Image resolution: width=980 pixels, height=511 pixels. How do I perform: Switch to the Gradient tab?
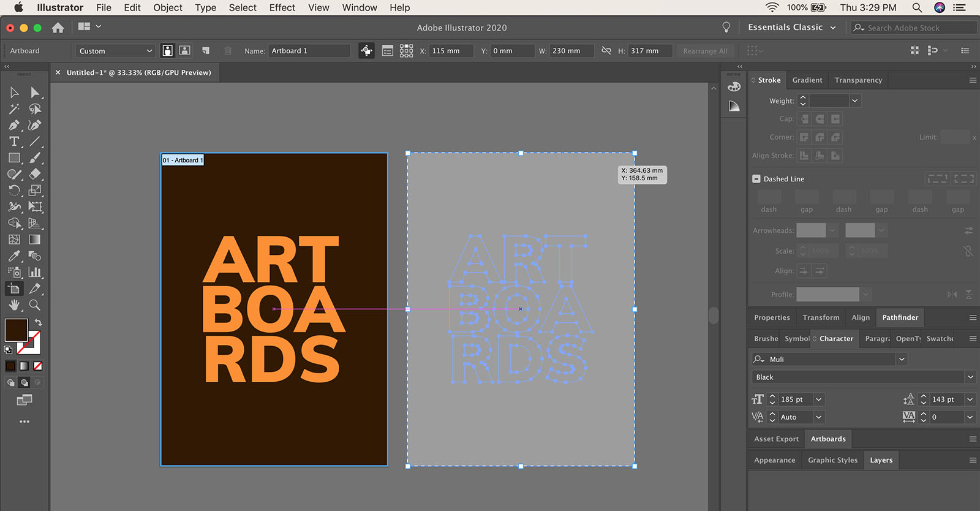(x=807, y=80)
